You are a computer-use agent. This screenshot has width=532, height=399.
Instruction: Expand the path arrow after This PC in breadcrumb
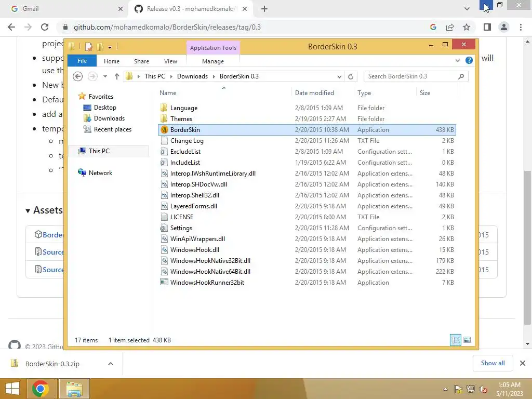point(171,76)
